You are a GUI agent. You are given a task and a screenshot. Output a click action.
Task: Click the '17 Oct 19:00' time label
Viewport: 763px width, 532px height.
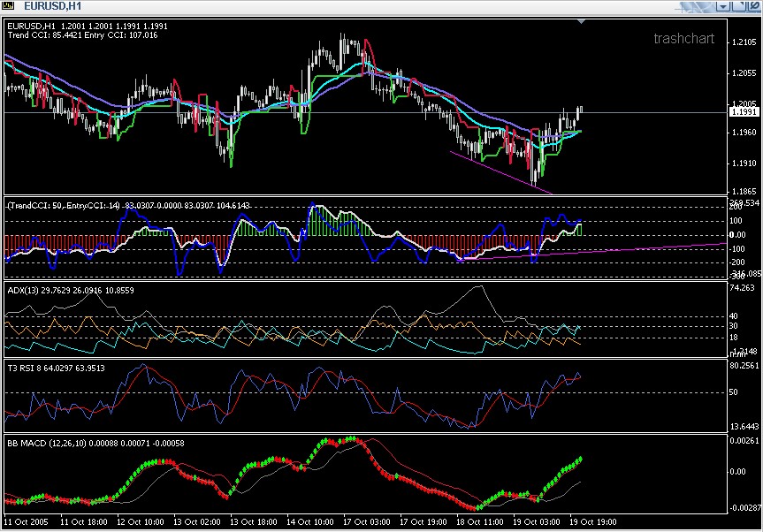click(423, 522)
